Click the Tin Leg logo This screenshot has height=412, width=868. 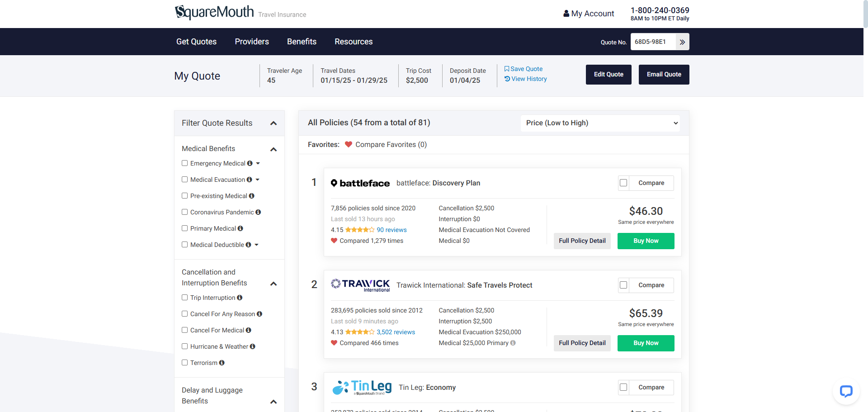click(x=362, y=388)
